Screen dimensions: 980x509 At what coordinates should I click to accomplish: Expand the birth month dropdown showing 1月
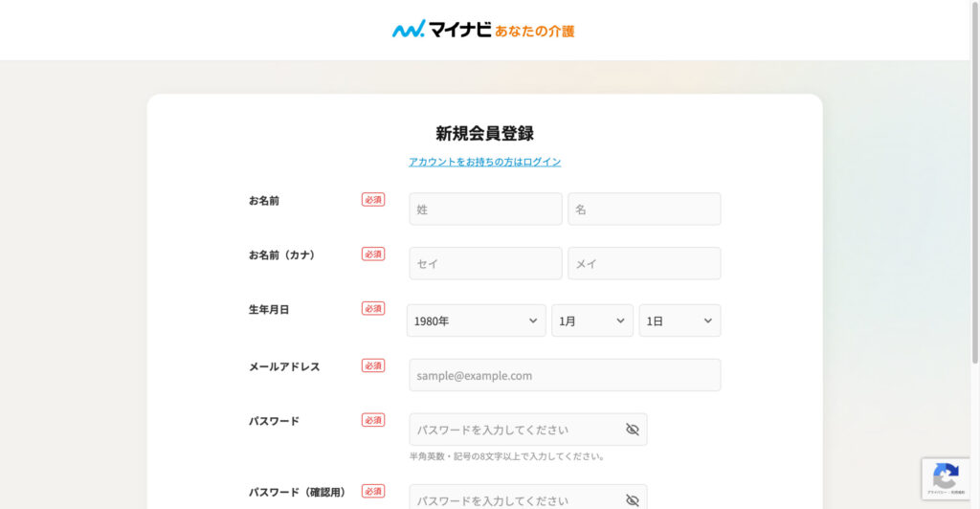591,321
